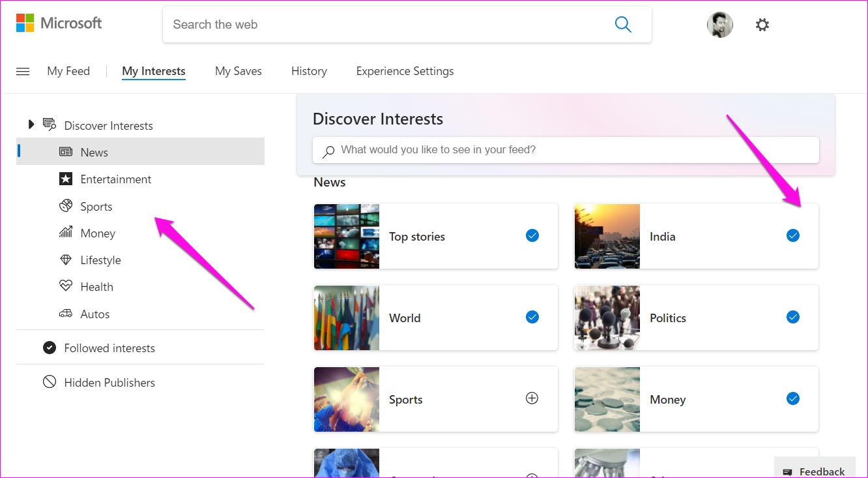Switch to the My Saves tab
This screenshot has height=478, width=868.
click(239, 72)
